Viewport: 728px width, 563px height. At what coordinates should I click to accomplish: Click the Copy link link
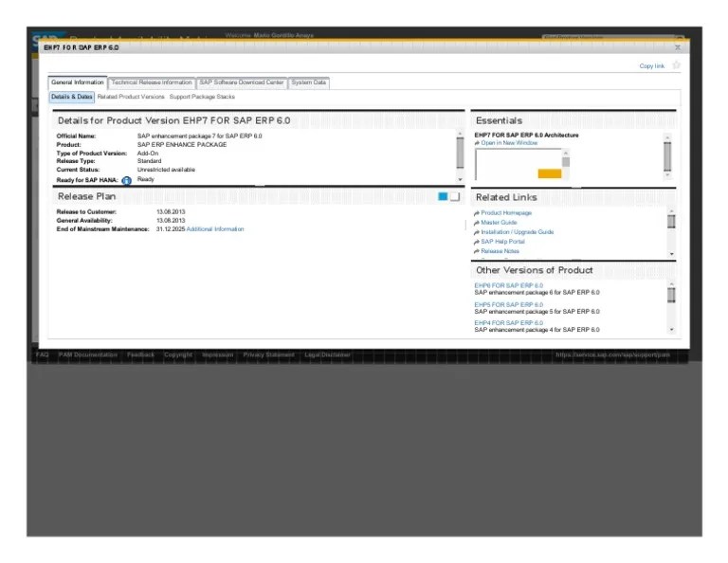(652, 66)
